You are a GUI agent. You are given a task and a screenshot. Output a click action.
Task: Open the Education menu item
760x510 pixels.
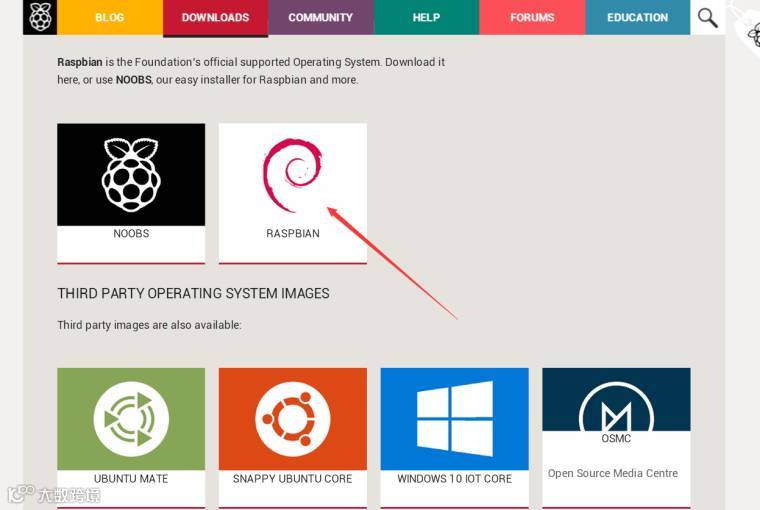637,17
